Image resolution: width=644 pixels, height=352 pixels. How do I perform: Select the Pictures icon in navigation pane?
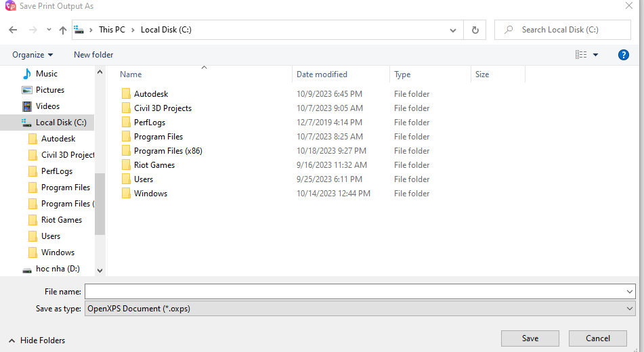(x=27, y=90)
